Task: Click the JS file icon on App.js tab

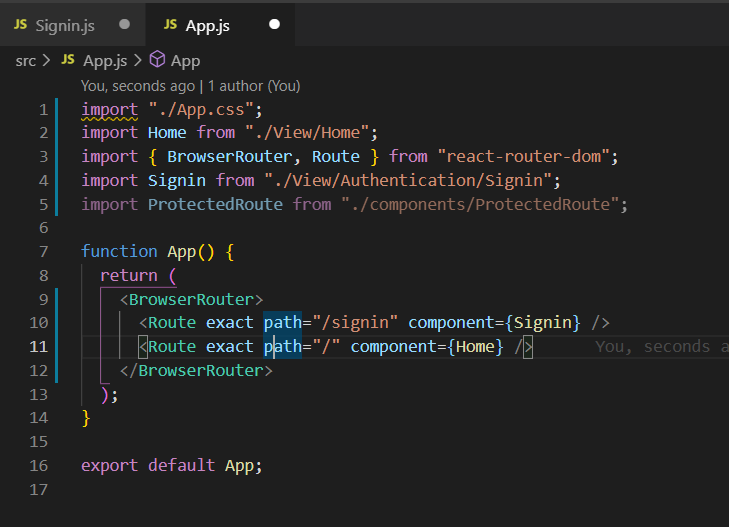Action: pyautogui.click(x=170, y=25)
